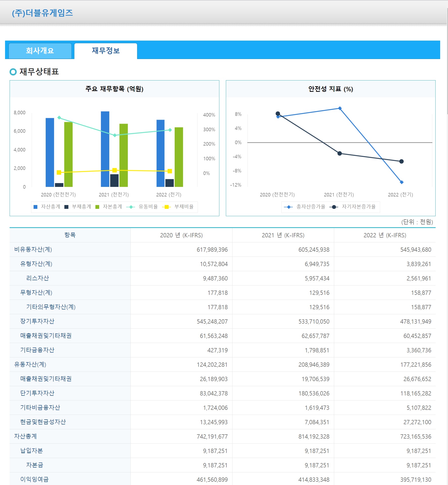Click the 2022 data point on the 총자산증가율 line

click(401, 182)
